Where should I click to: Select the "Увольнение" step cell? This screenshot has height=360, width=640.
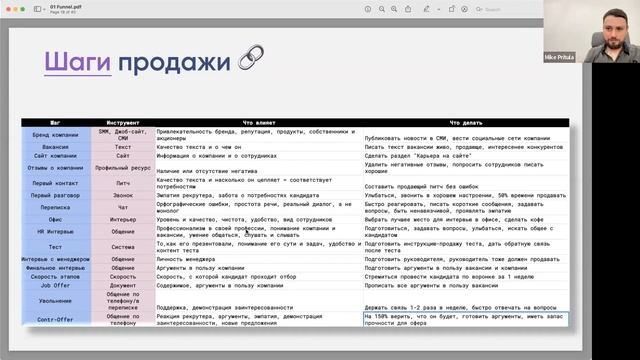coord(56,301)
